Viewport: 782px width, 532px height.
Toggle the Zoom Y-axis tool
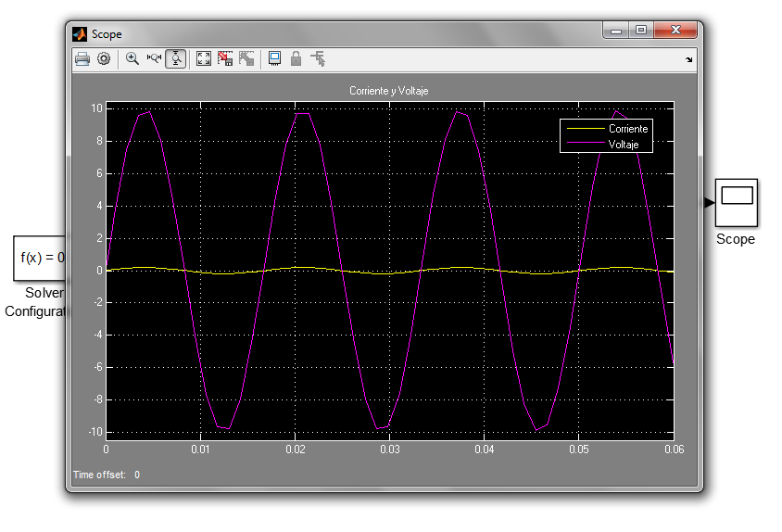click(x=175, y=59)
